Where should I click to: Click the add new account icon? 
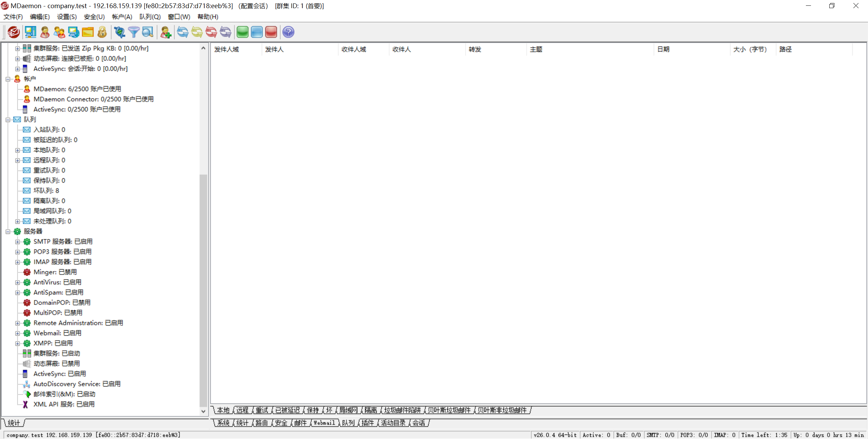[166, 32]
